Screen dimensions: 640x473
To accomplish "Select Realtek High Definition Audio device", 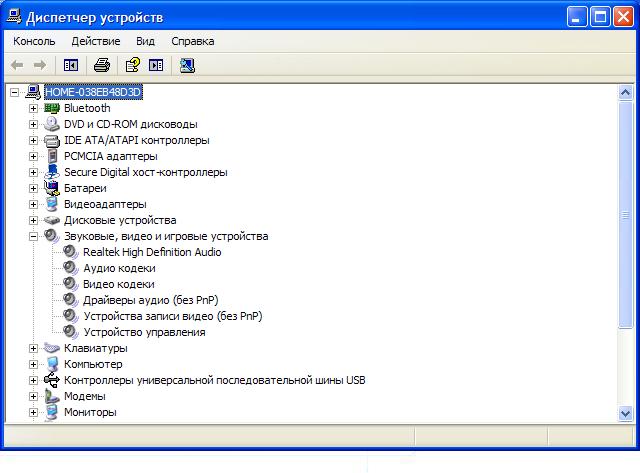I will [x=152, y=252].
